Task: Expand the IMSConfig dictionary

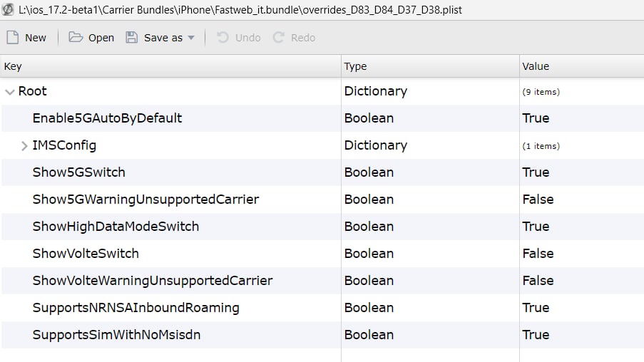Action: [24, 145]
